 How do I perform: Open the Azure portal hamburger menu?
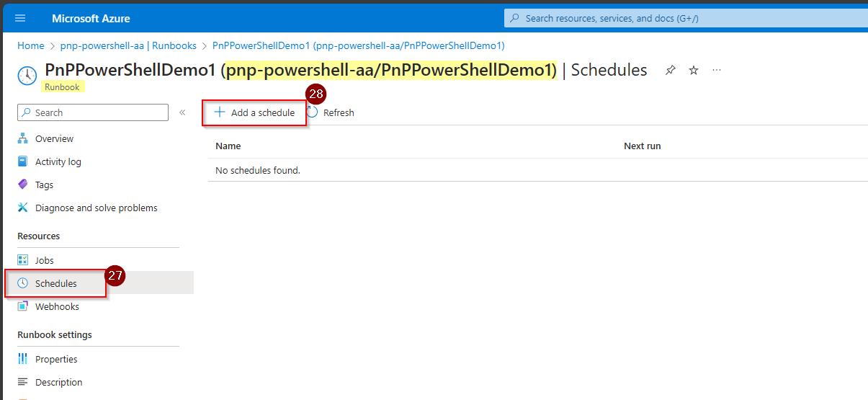pos(19,18)
